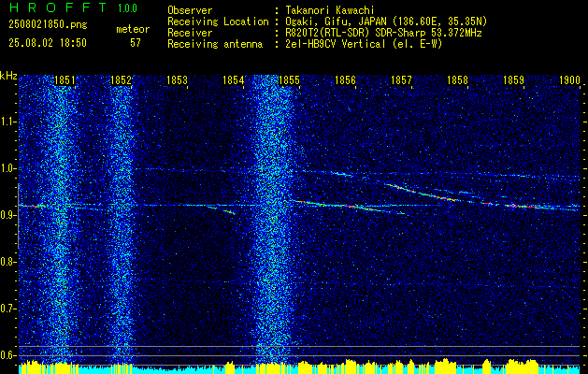Click the location Ogaki, Gifu, JAPAN text
Image resolution: width=588 pixels, height=374 pixels.
point(386,22)
